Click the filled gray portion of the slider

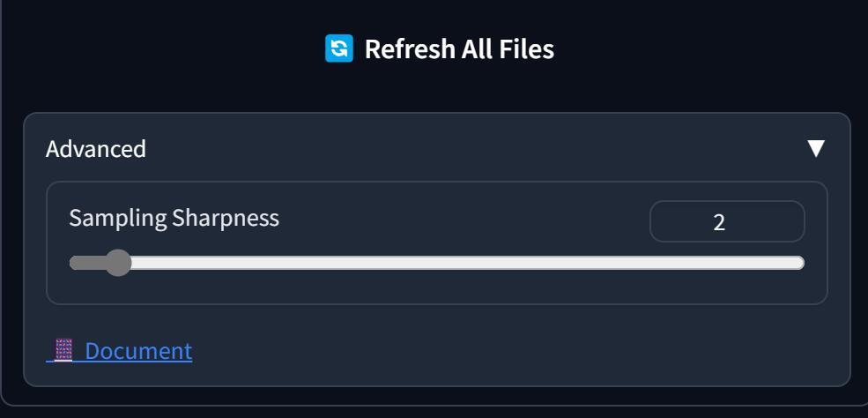[x=87, y=263]
